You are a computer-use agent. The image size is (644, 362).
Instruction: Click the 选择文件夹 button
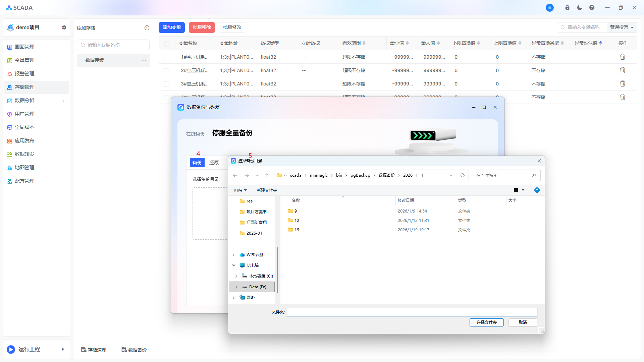[x=486, y=322]
